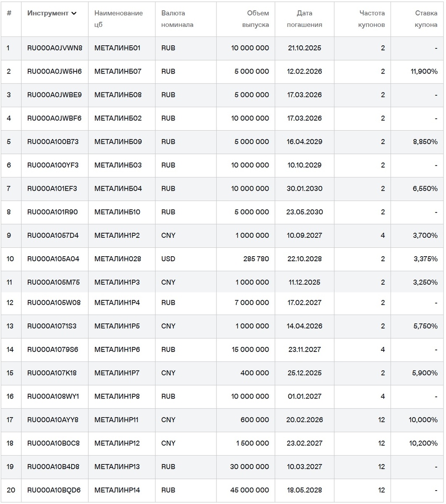The height and width of the screenshot is (504, 446).
Task: Click the coupon rate 11,900%
Action: click(x=424, y=72)
